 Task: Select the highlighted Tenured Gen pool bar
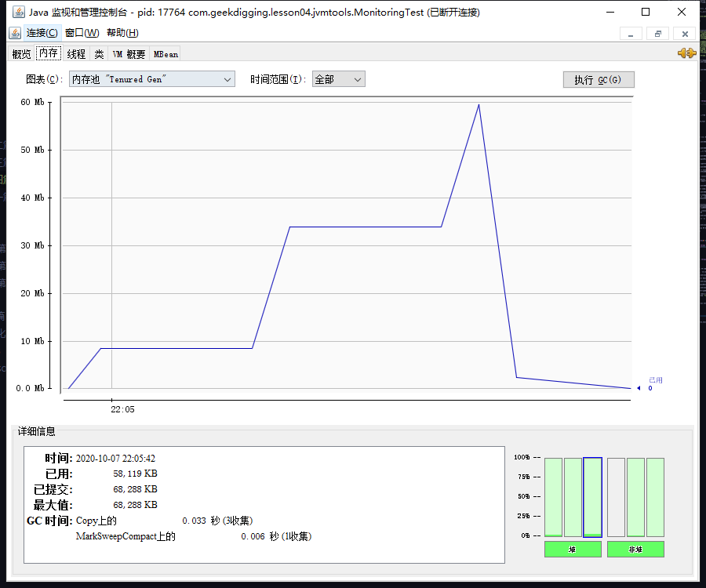(x=592, y=497)
